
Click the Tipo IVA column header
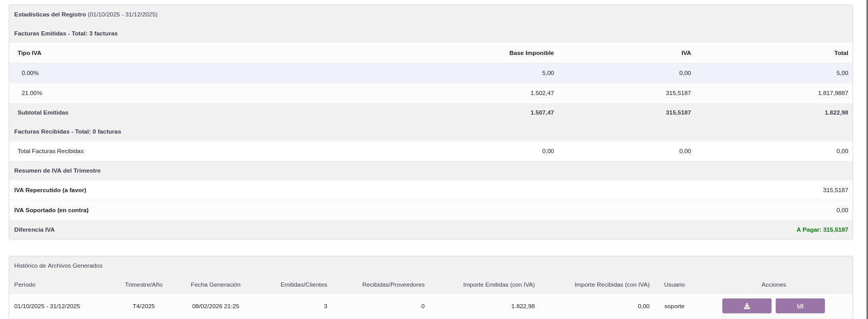click(x=29, y=53)
